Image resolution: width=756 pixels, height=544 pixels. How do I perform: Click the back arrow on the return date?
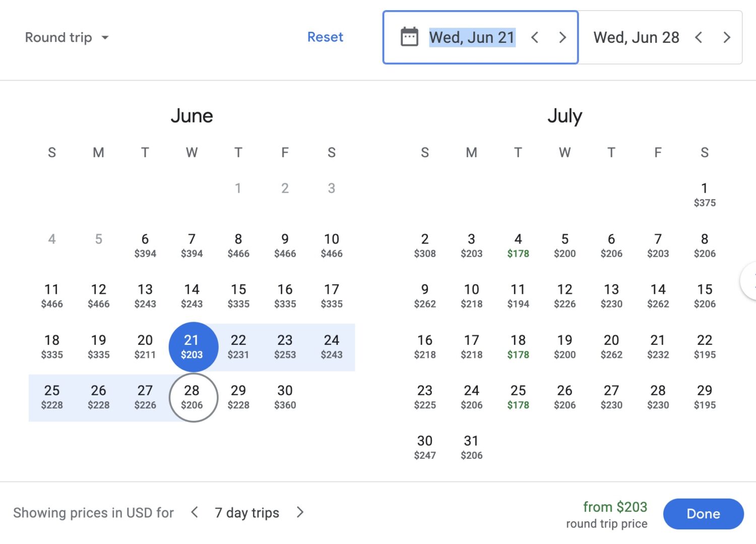pos(699,37)
